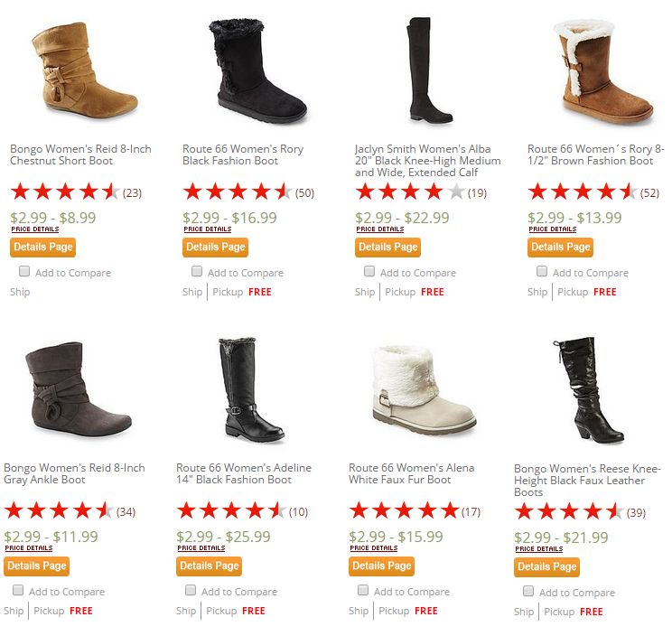Screen dimensions: 672x636
Task: Click star rating of Jaclyn Smith Alba boot
Action: [x=411, y=192]
